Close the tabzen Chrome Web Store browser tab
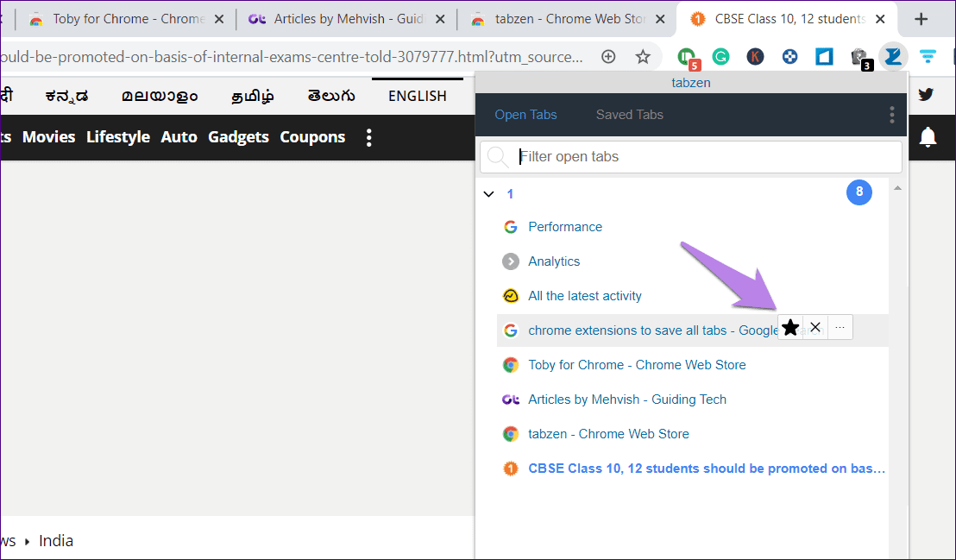Screen dimensions: 956x560 tap(660, 20)
